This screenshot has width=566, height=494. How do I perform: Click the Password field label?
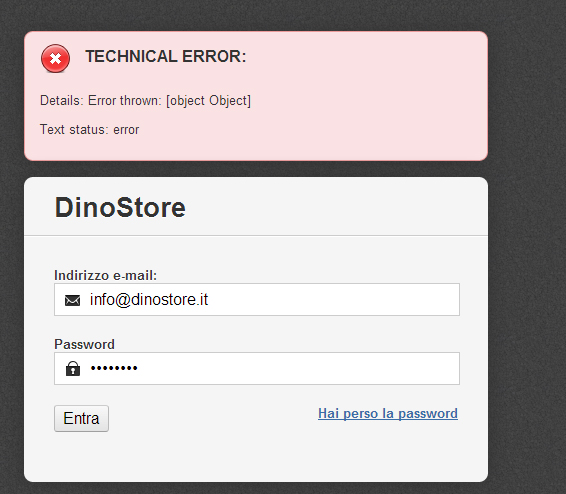pos(84,344)
